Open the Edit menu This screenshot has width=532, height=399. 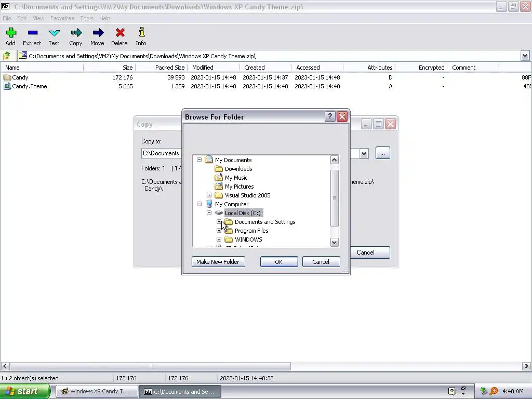pyautogui.click(x=22, y=18)
